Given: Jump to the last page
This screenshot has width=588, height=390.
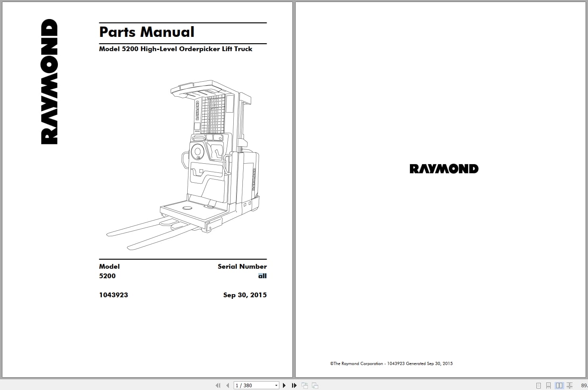Looking at the screenshot, I should tap(294, 385).
